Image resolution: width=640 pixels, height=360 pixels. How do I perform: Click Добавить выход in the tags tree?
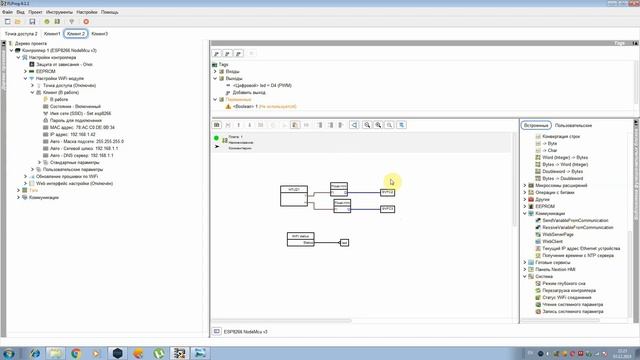249,93
